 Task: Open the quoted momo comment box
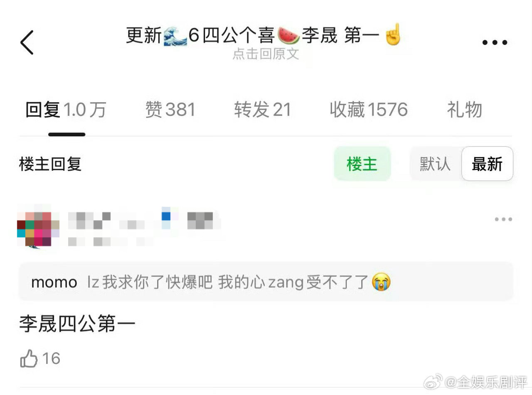click(266, 282)
